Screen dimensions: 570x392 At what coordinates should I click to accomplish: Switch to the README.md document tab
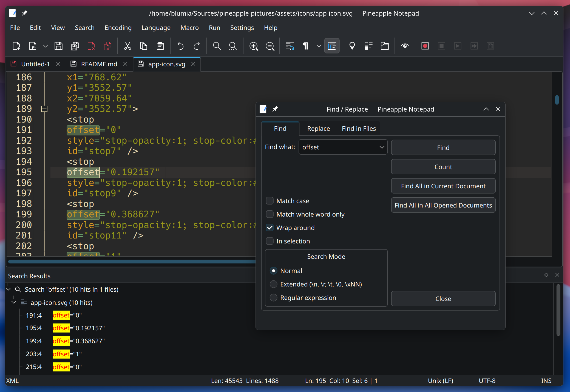(99, 64)
